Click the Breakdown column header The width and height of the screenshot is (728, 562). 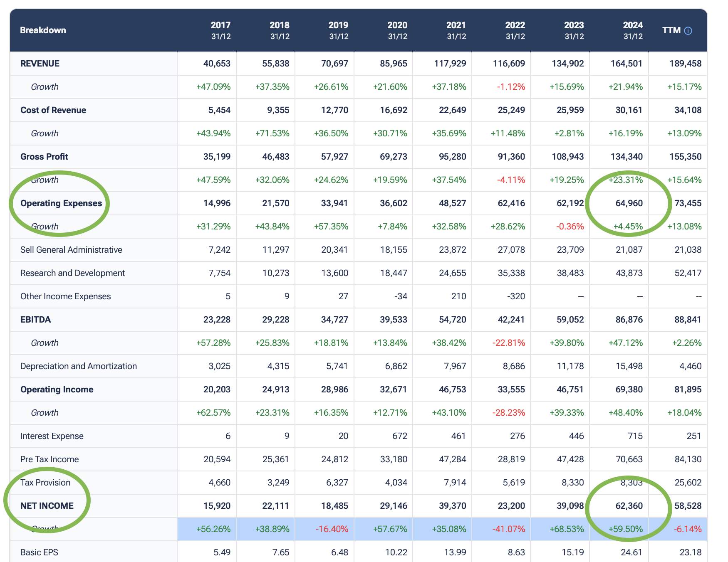[43, 30]
